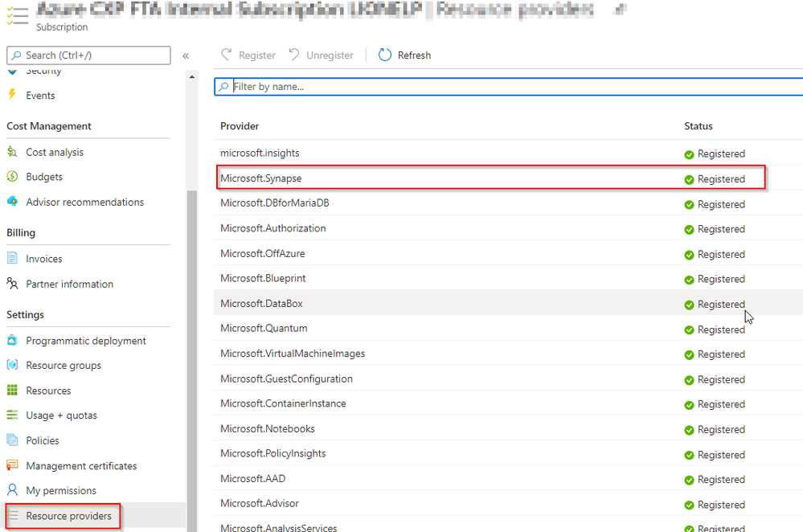Click the Refresh circular arrow icon
The width and height of the screenshot is (803, 532).
[384, 55]
